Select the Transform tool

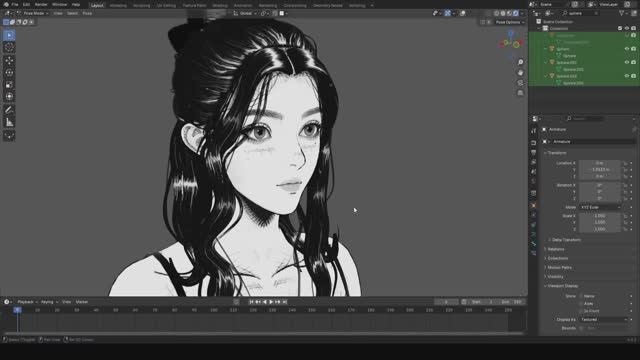[x=9, y=97]
